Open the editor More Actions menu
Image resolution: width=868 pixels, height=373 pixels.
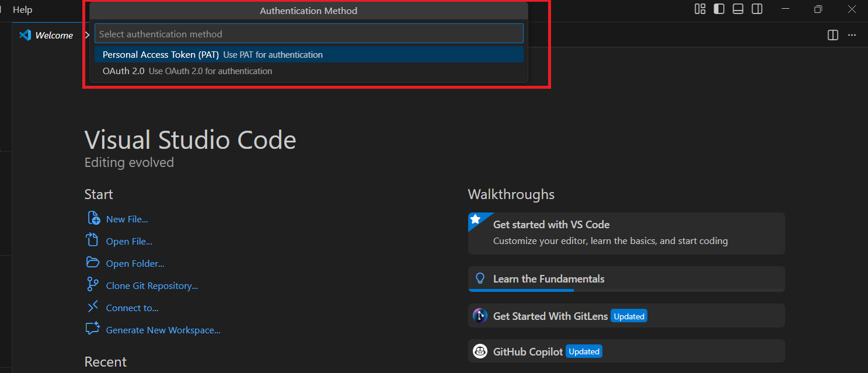pyautogui.click(x=852, y=35)
